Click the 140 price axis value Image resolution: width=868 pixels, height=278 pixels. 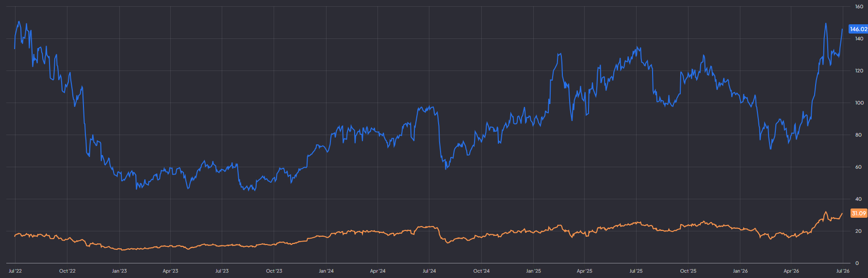[x=859, y=39]
